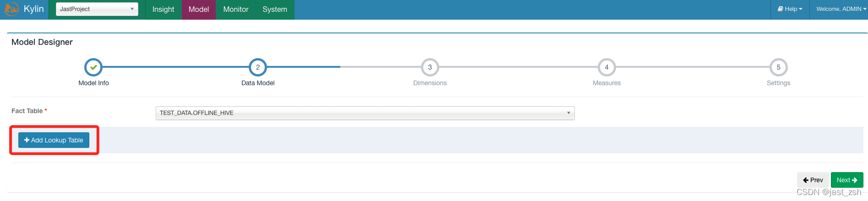The height and width of the screenshot is (201, 868).
Task: Click the Kylin brand name text
Action: point(34,9)
